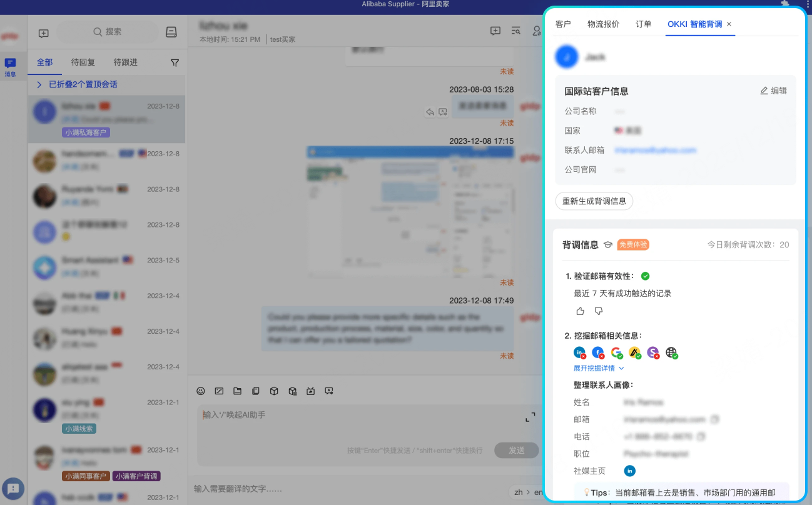Image resolution: width=812 pixels, height=505 pixels.
Task: Open the 客户 tab in the right panel
Action: [563, 24]
